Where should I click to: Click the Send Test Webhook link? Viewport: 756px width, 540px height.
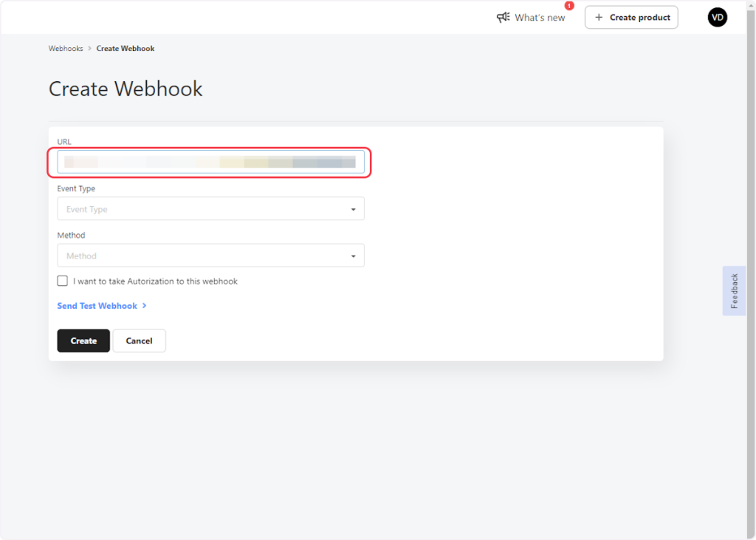point(97,306)
